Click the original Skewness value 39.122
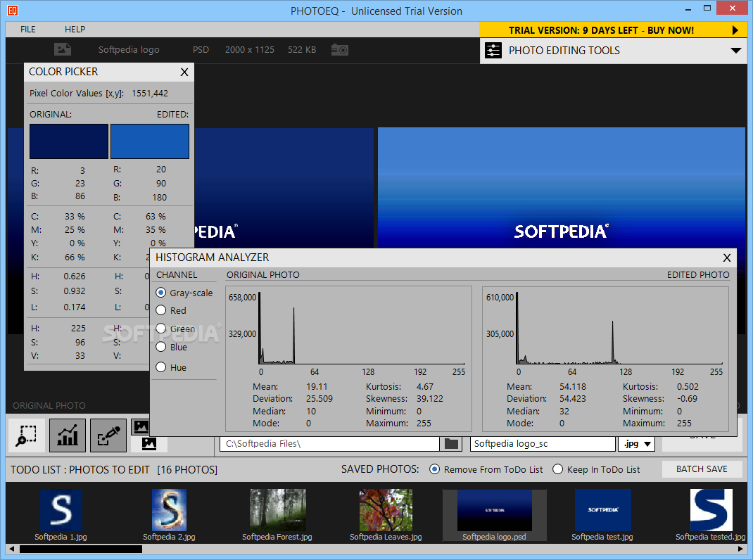The width and height of the screenshot is (753, 560). (430, 399)
